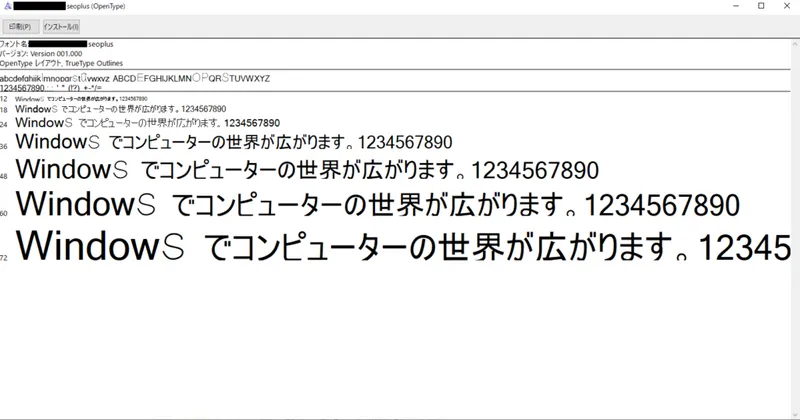
Task: Click the window title text seoplus (OpenType)
Action: [x=96, y=6]
